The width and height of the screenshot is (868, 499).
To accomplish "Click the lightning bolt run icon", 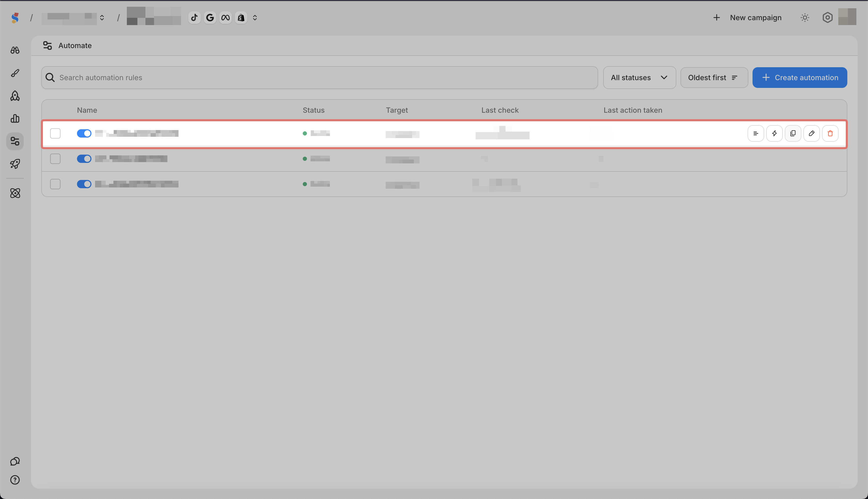I will [x=774, y=133].
